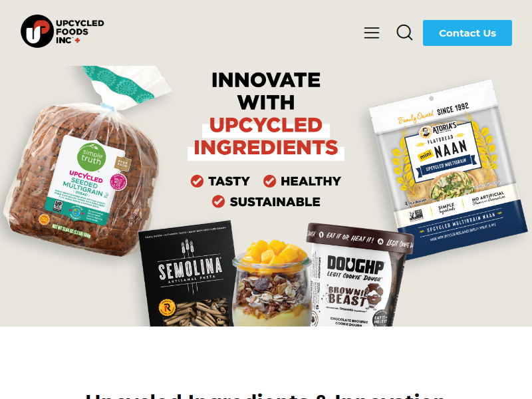Click the red checkmark beside TASTY
Image resolution: width=532 pixels, height=399 pixels.
pos(197,181)
